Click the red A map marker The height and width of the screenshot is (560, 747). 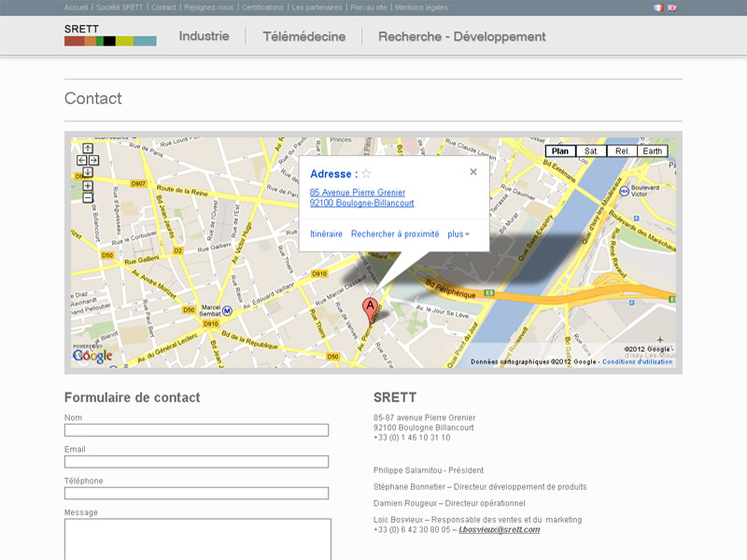click(370, 310)
